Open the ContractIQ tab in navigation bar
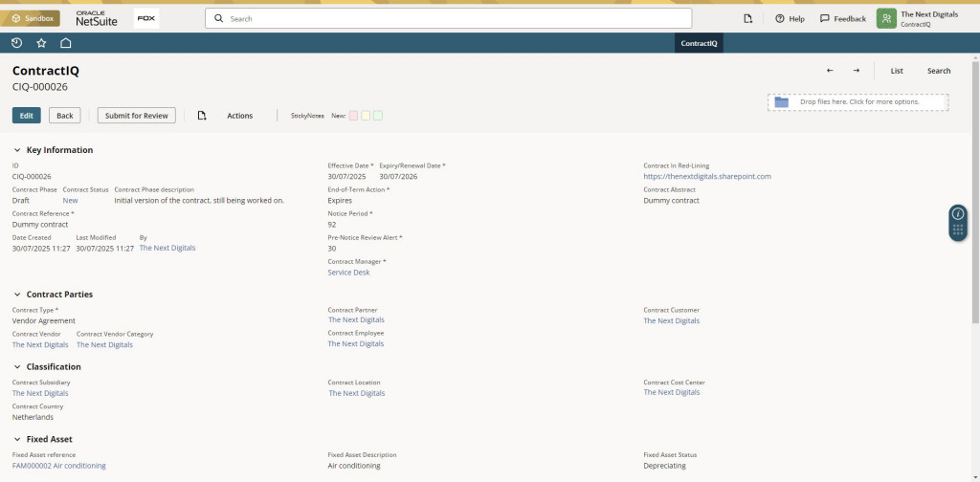The height and width of the screenshot is (482, 980). 699,43
